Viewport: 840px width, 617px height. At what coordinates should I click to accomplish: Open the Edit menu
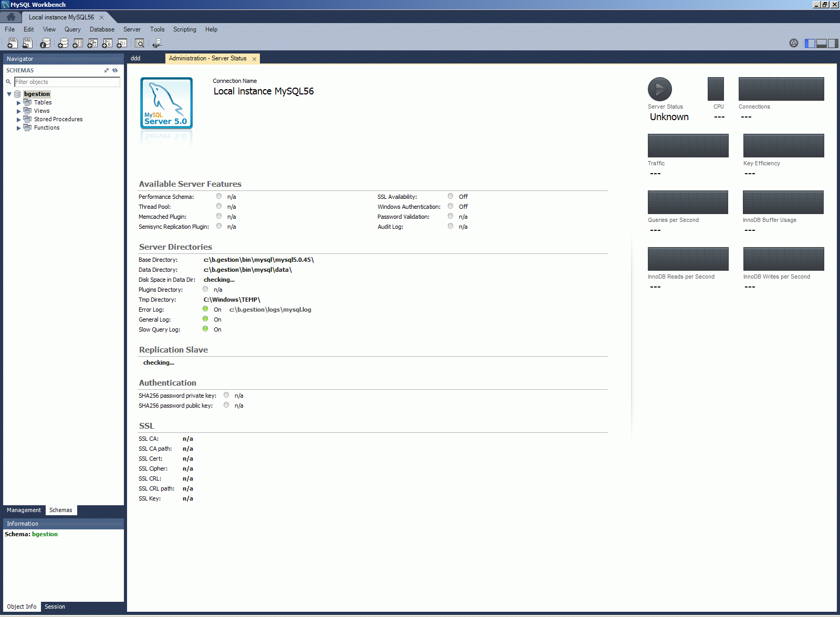28,29
